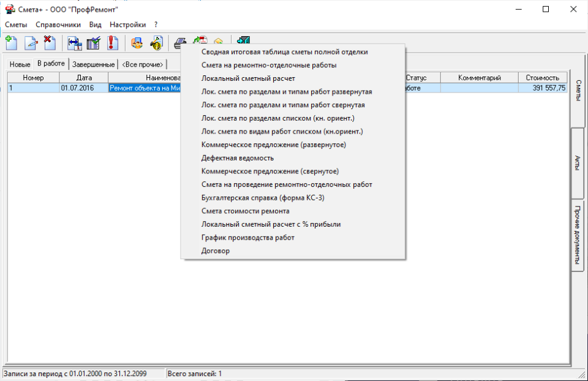This screenshot has width=588, height=381.
Task: Choose Лок. смета по разделам и типам свернутая
Action: point(293,105)
